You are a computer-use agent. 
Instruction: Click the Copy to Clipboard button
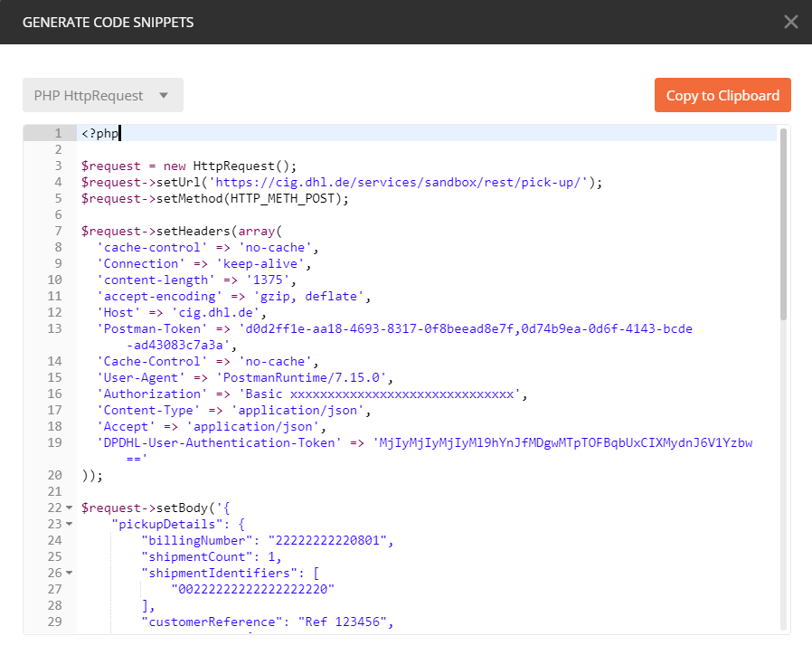click(722, 95)
